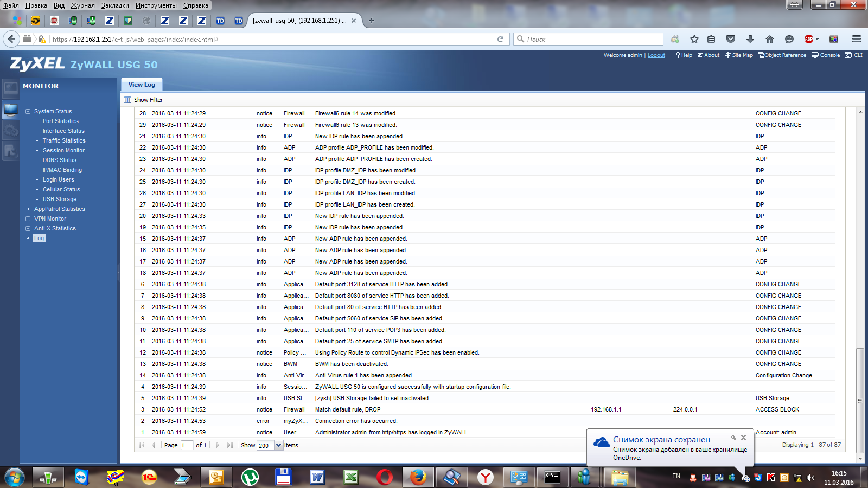Viewport: 868px width, 488px height.
Task: Click the Page number input field
Action: pyautogui.click(x=186, y=445)
